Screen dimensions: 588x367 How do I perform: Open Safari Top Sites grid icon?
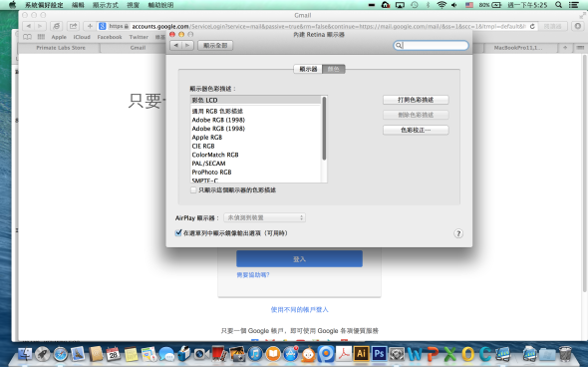(x=41, y=37)
